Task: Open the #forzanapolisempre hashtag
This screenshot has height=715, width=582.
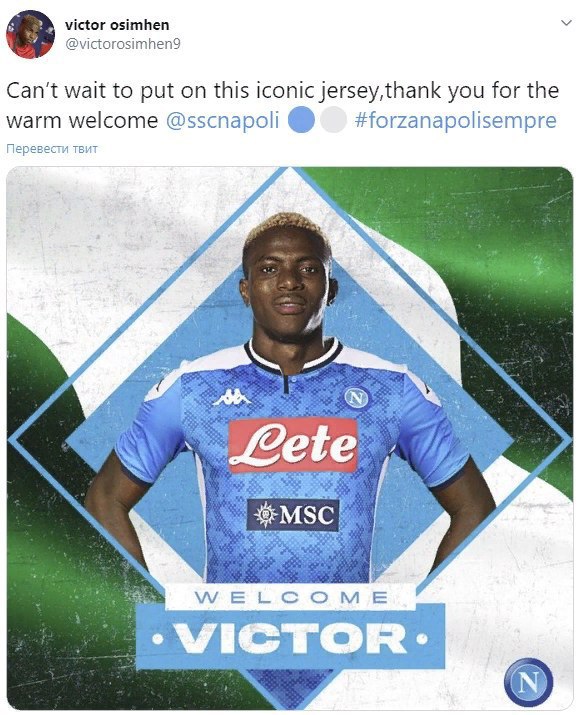Action: pyautogui.click(x=455, y=121)
